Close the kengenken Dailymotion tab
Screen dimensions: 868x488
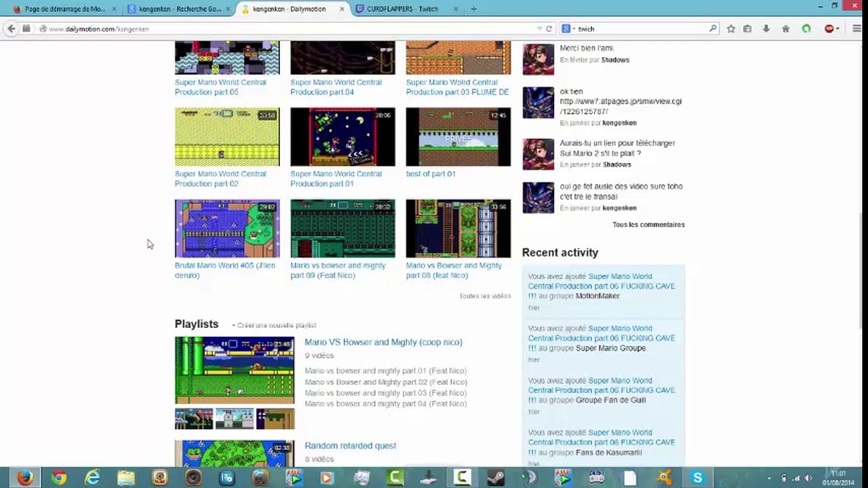(342, 9)
